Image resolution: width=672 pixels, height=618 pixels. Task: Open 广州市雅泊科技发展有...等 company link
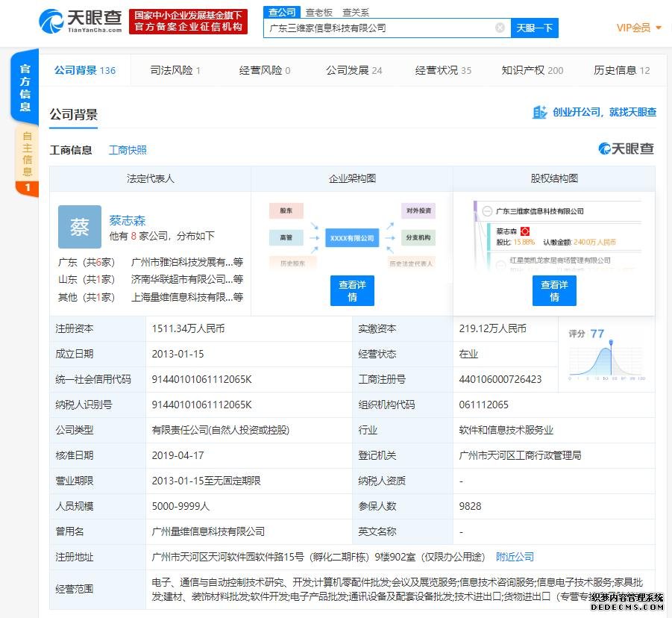pyautogui.click(x=187, y=262)
